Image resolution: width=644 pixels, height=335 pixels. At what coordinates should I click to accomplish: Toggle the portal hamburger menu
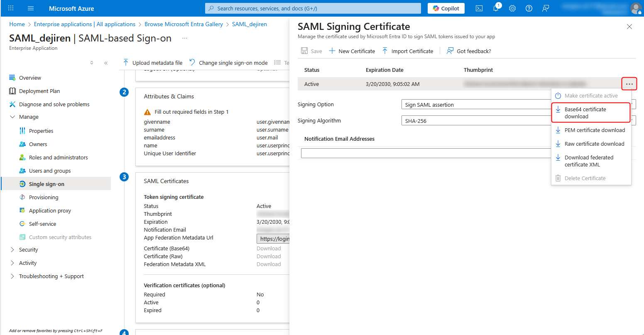[x=31, y=8]
